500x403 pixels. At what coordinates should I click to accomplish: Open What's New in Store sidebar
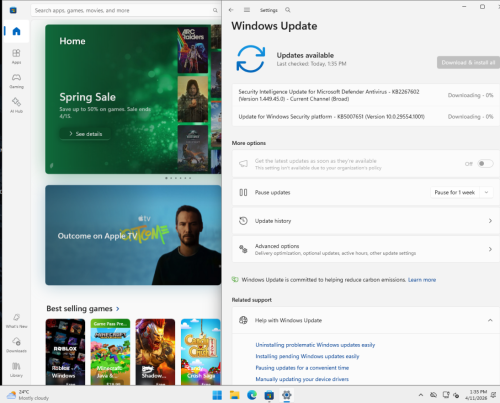(16, 321)
